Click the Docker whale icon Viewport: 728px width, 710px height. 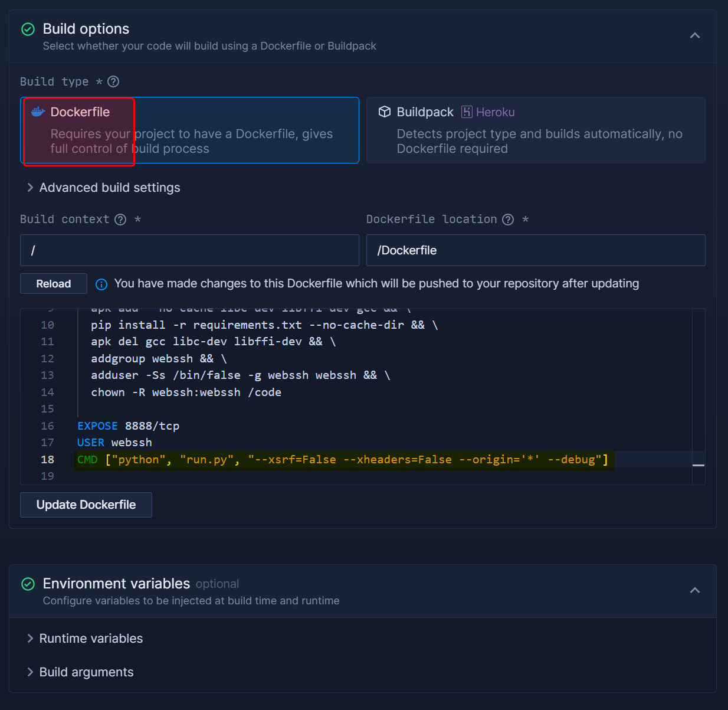click(x=38, y=112)
